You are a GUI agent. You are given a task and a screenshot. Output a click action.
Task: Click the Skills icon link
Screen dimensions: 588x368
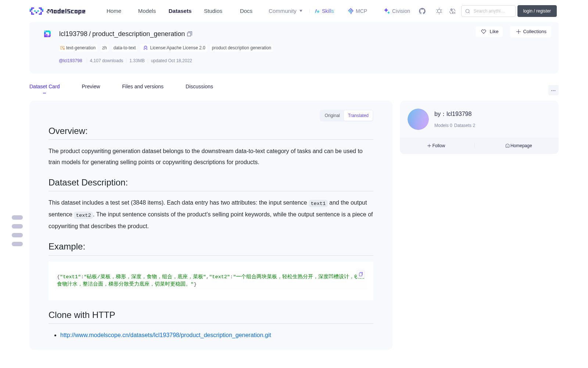tap(324, 11)
